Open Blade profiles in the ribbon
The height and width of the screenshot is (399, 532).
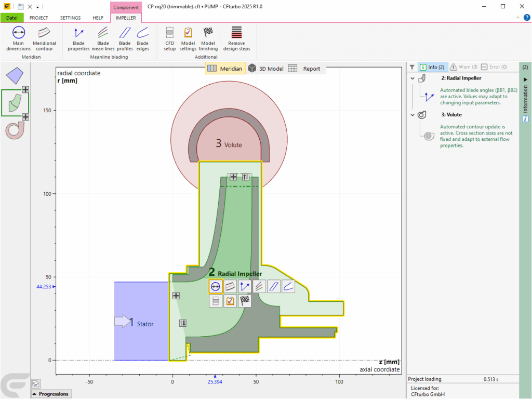[x=125, y=38]
